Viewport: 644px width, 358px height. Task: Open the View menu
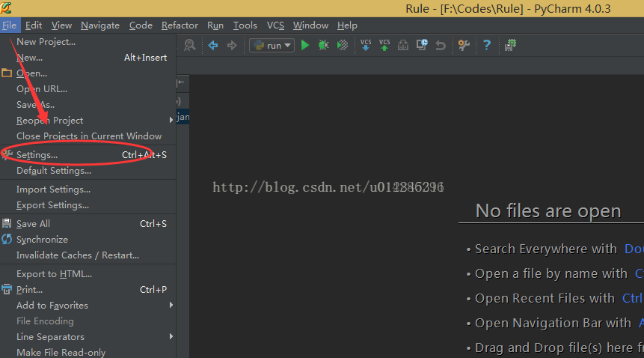tap(61, 25)
